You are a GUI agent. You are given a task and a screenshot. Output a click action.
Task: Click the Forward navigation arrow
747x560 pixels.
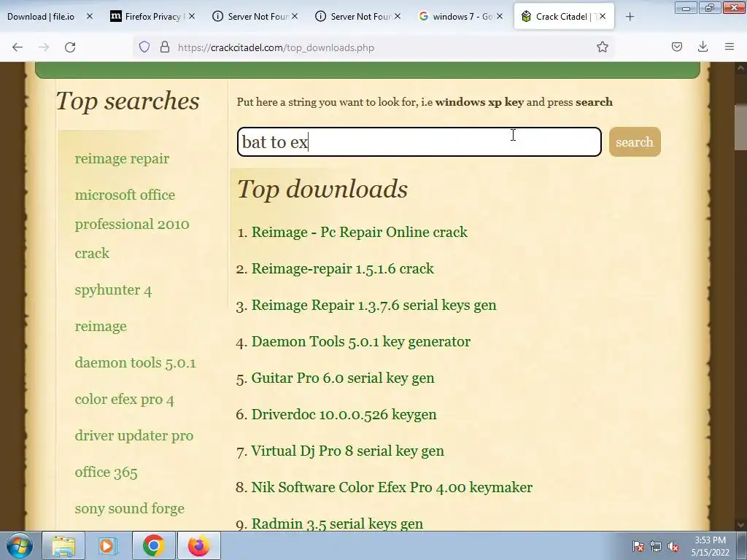click(x=44, y=47)
